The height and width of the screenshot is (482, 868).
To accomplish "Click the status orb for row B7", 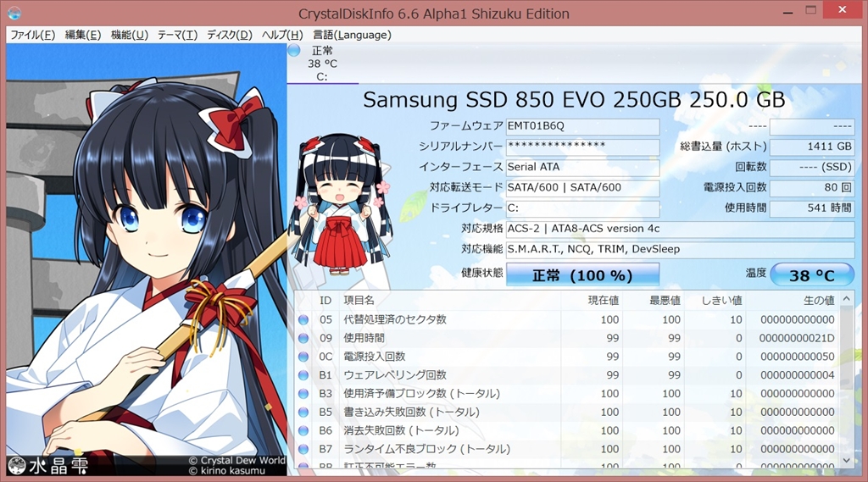I will tap(303, 449).
